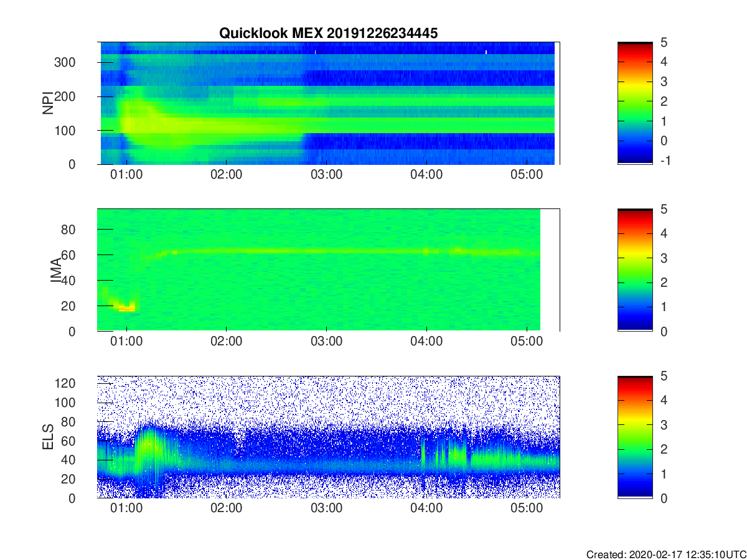Select the IMA y-axis label
The image size is (747, 560).
click(56, 271)
